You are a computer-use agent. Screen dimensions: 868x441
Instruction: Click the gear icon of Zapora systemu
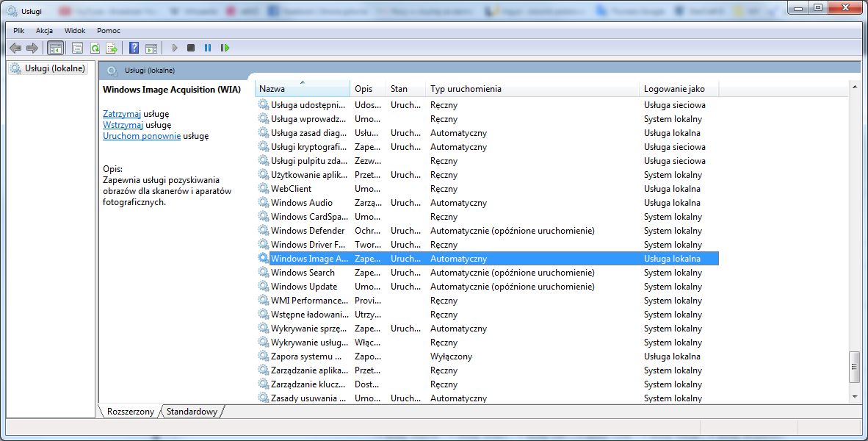click(x=264, y=356)
